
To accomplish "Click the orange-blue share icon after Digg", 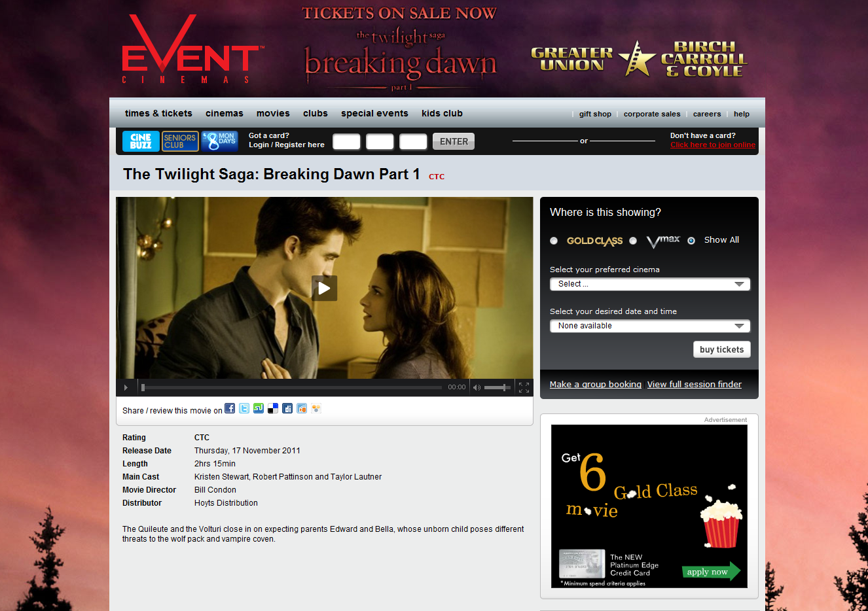I will (x=302, y=408).
